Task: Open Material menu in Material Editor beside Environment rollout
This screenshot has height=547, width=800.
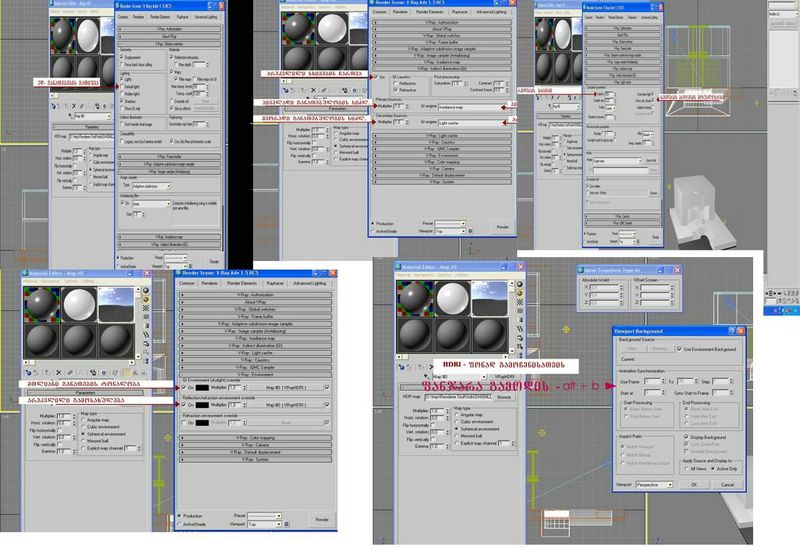Action: tap(30, 281)
